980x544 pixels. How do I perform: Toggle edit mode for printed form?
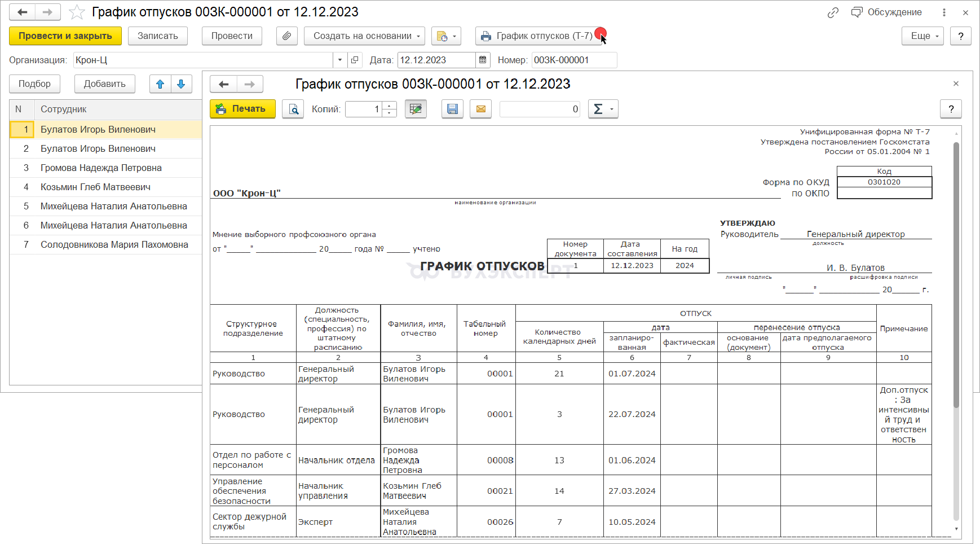416,109
